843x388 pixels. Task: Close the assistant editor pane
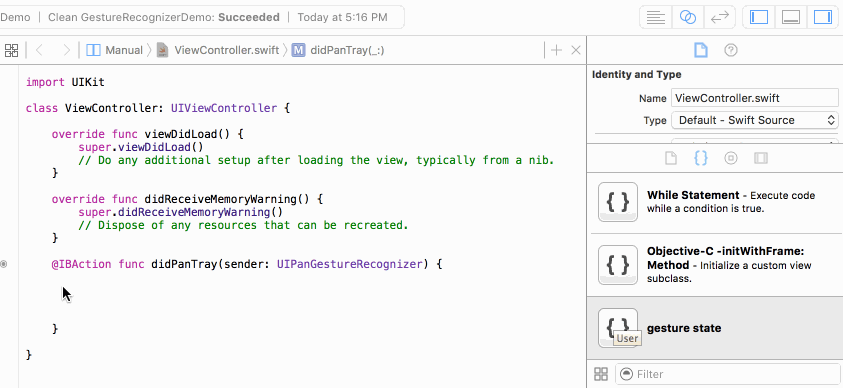[x=576, y=51]
